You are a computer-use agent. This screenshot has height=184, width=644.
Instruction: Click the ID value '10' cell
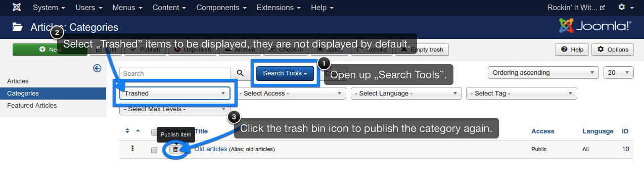[x=625, y=150]
